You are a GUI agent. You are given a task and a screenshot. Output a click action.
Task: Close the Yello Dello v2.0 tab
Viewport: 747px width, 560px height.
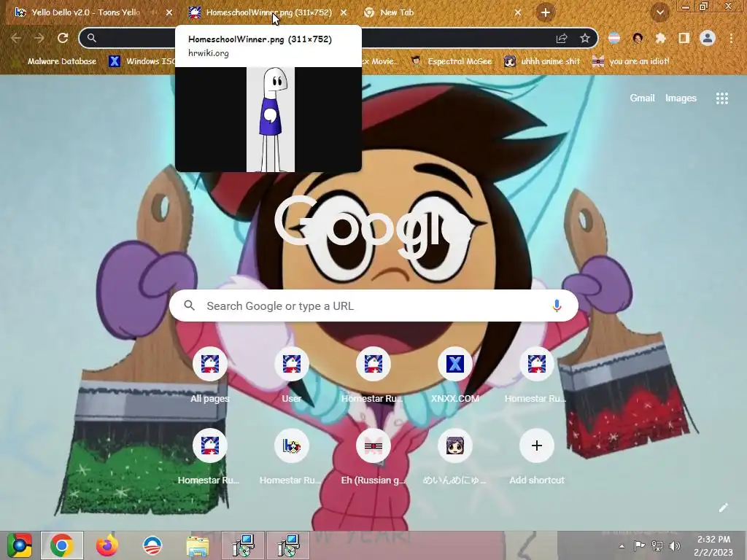pyautogui.click(x=169, y=13)
